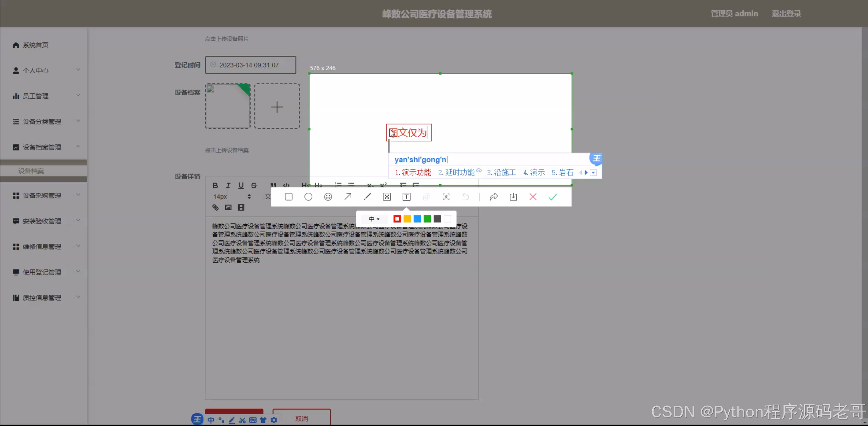
Task: Toggle bold formatting in editor
Action: tap(215, 186)
